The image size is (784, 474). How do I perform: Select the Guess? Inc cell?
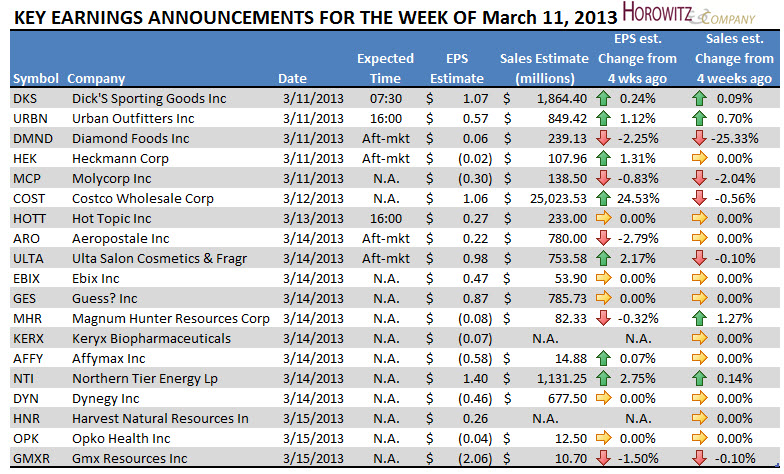[x=104, y=298]
